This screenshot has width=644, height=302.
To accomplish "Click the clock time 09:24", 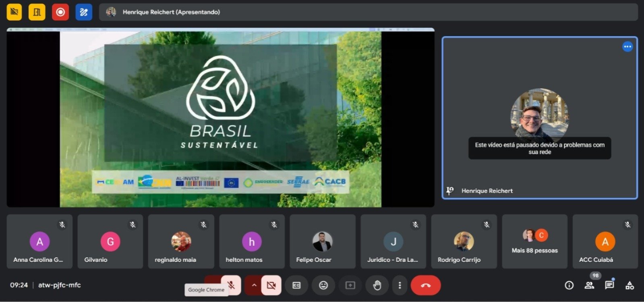I will (19, 285).
